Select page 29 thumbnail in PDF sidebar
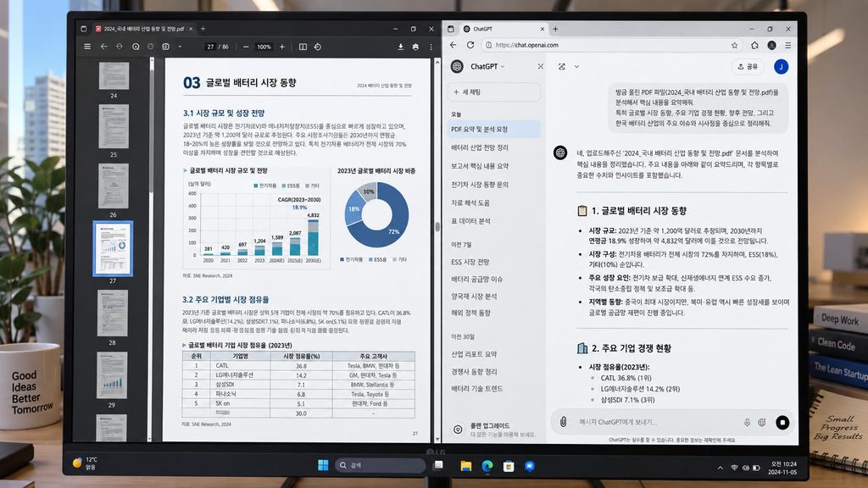Screen dimensions: 868x488 [x=112, y=376]
